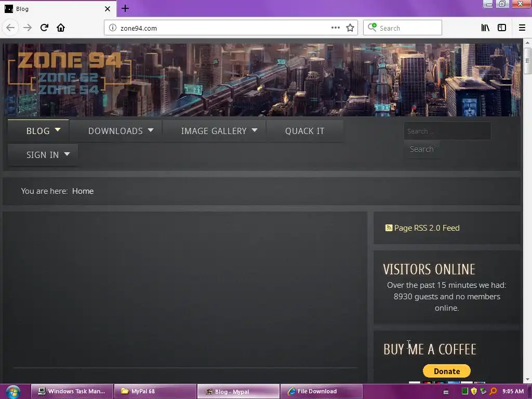
Task: Click the browser forward arrow
Action: tap(28, 28)
